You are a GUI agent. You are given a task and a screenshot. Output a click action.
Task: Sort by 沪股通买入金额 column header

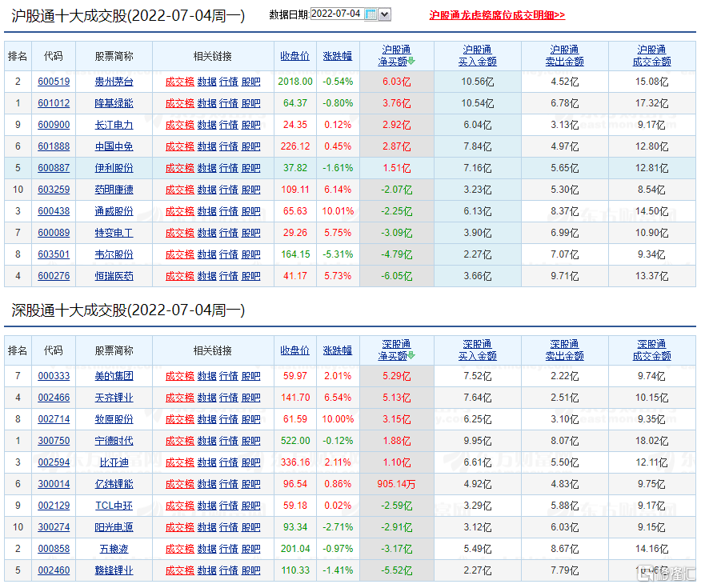coord(478,56)
